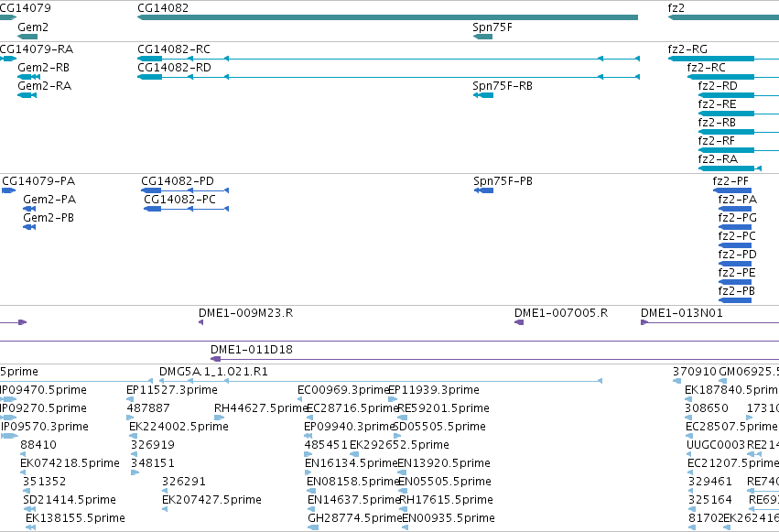The width and height of the screenshot is (779, 532).
Task: Select the CG14082 gene bar
Action: point(387,17)
